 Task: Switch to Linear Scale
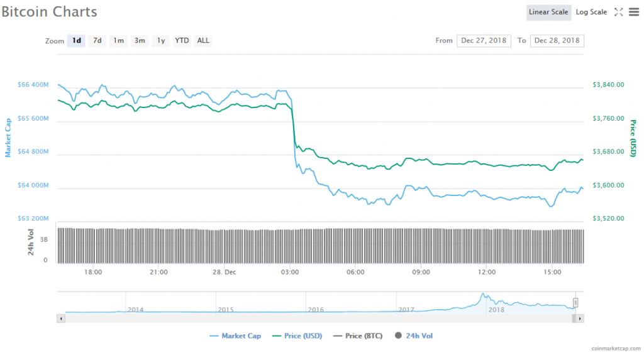pos(548,12)
